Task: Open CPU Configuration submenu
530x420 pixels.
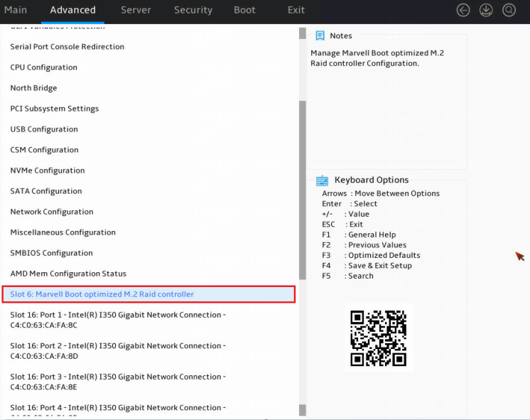Action: click(43, 68)
